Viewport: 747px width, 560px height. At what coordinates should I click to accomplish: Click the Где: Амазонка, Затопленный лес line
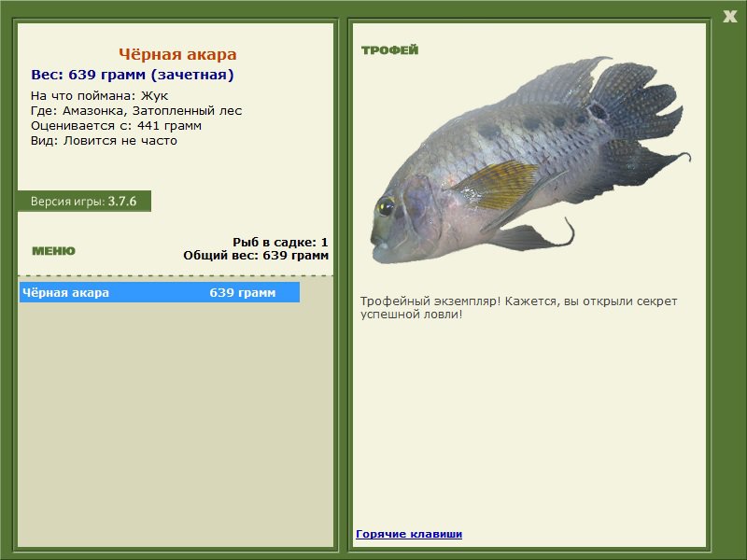tap(136, 111)
